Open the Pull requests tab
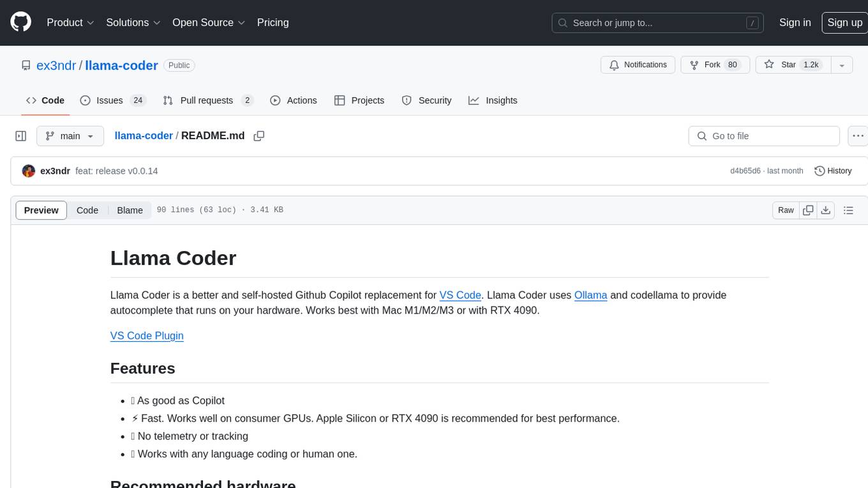 207,100
